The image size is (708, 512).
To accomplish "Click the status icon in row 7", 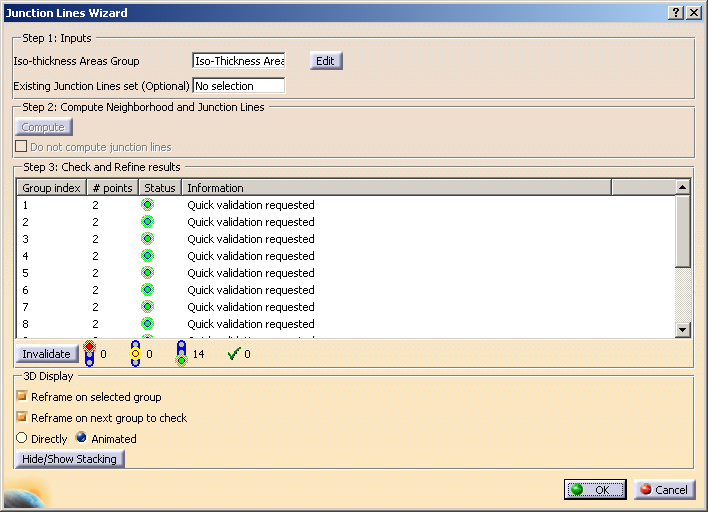I will 148,307.
